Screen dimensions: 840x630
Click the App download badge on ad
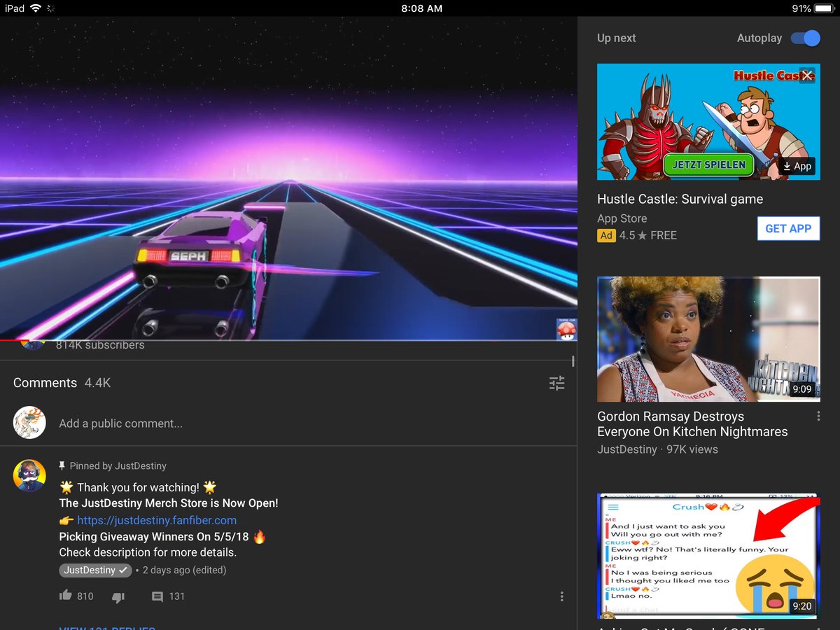click(x=797, y=166)
